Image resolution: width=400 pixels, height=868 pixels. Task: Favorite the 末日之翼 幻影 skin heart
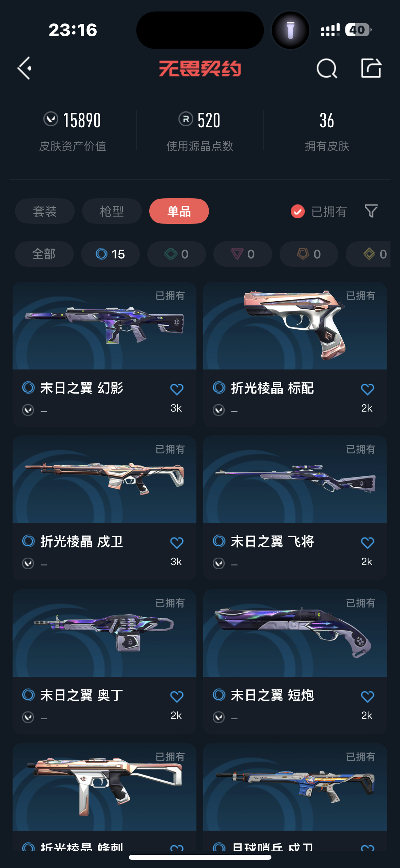(x=176, y=389)
